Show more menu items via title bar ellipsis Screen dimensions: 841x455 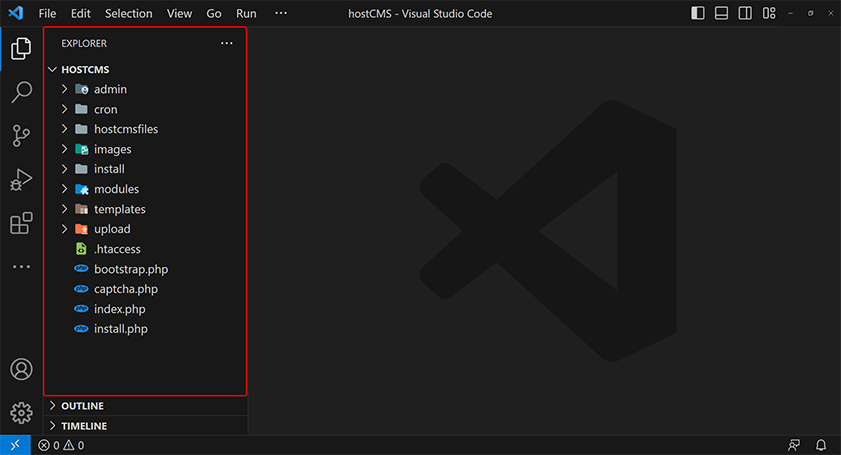(281, 13)
